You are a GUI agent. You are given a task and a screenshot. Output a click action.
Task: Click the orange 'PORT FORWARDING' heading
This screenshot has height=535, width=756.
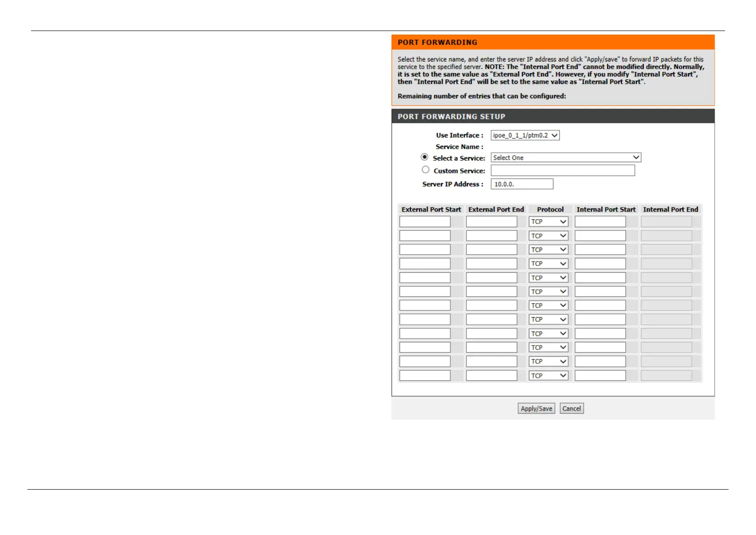437,42
